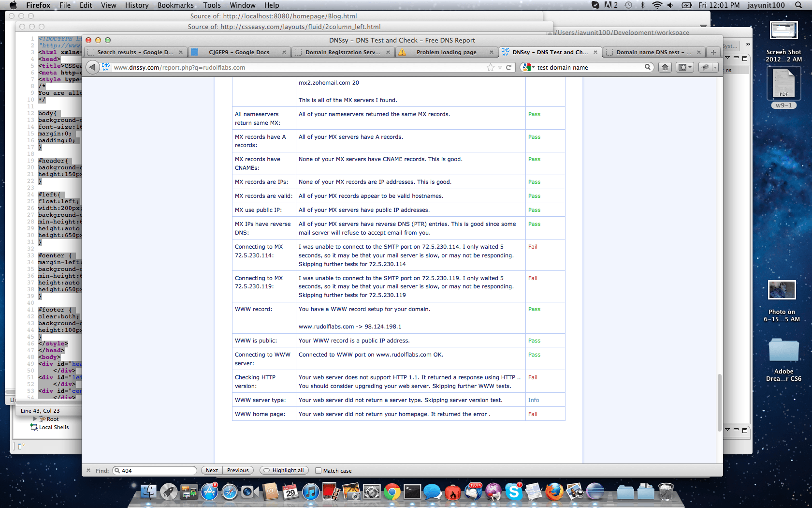Click the search magnifier in the search box
Screen dimensions: 812x508
click(647, 67)
